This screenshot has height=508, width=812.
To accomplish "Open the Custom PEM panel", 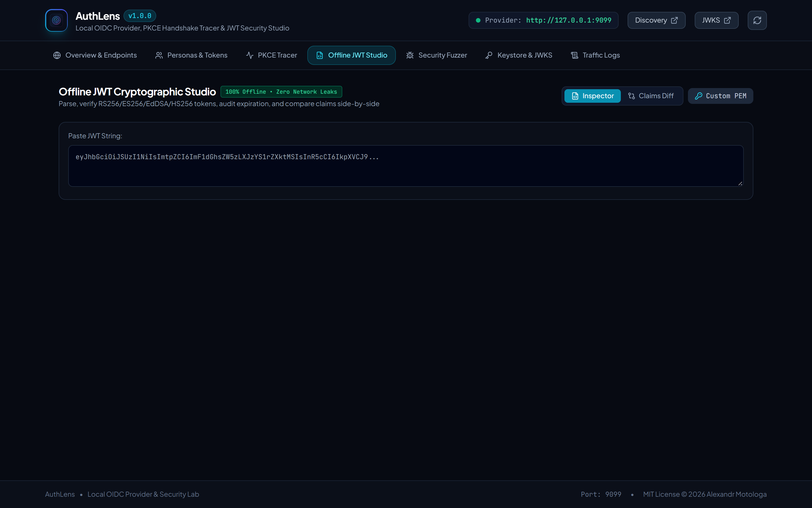I will 720,96.
